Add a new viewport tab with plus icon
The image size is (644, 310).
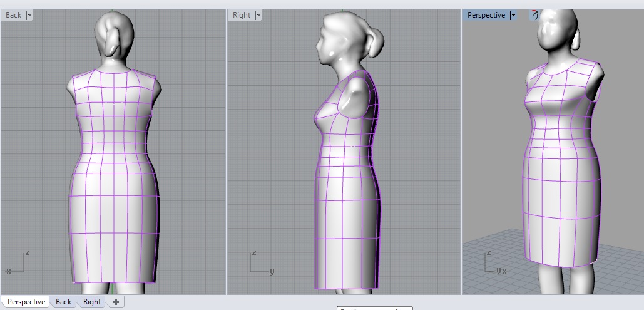116,302
